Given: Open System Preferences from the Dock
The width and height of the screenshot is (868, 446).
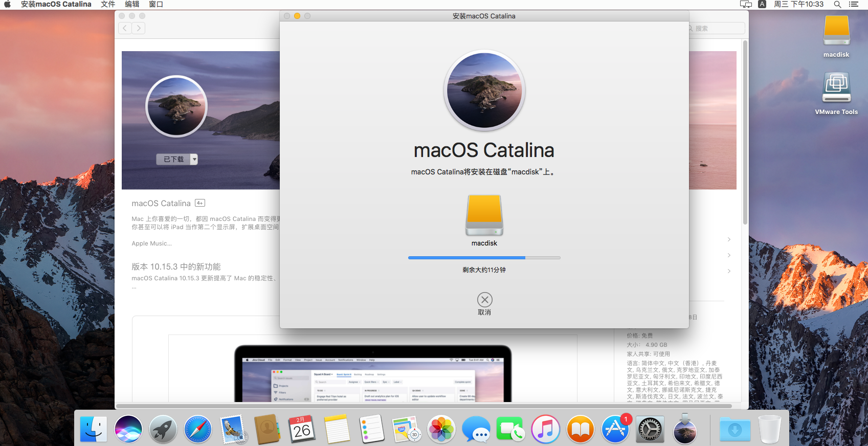Looking at the screenshot, I should coord(650,429).
